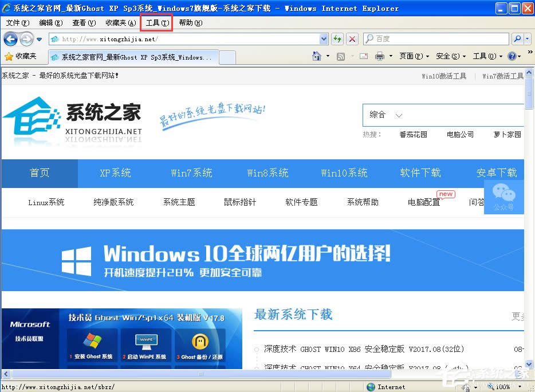Click the grayed Forward arrow
Viewport: 535px width, 392px height.
pos(25,39)
